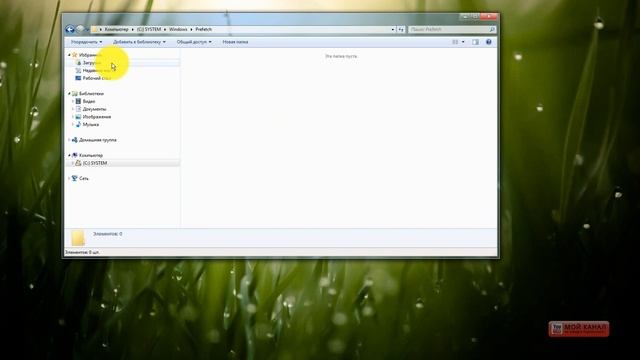Open the Загрузки favorite icon
This screenshot has width=640, height=360.
(79, 63)
